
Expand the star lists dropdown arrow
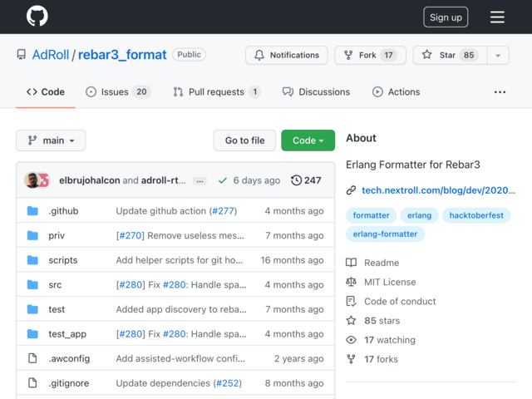(498, 55)
